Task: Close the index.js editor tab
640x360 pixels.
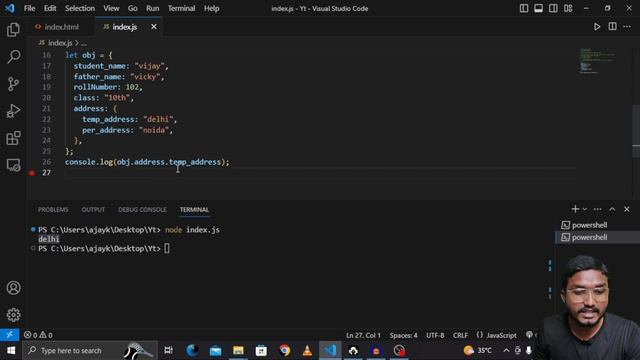Action: [154, 27]
